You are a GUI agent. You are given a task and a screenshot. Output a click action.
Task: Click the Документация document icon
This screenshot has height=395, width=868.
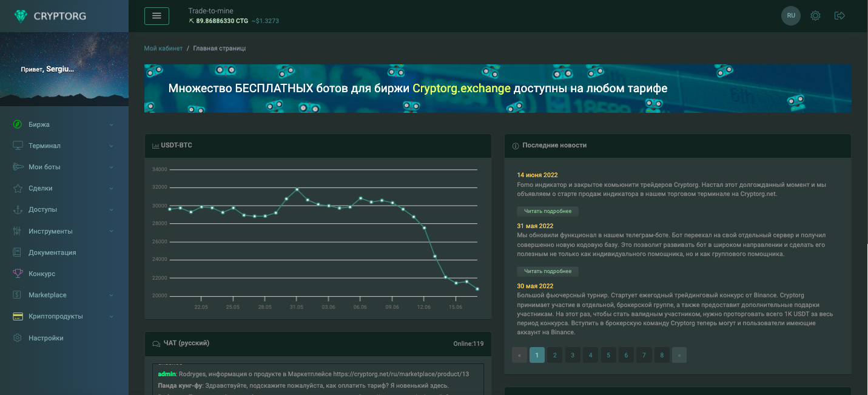point(18,252)
